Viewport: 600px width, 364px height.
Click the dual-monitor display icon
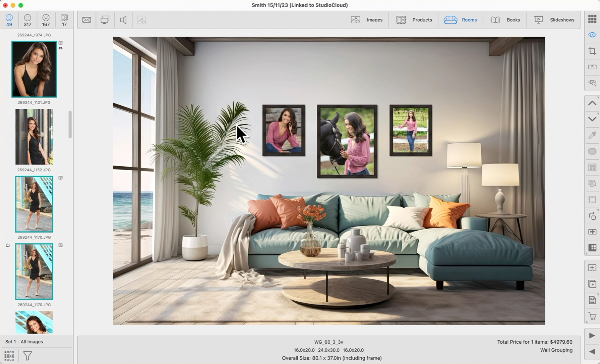tap(105, 20)
